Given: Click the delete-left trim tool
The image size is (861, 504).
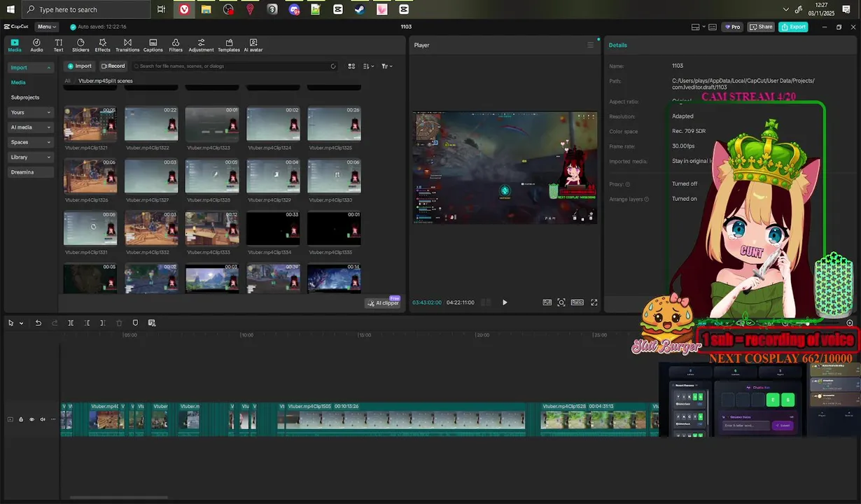Looking at the screenshot, I should 87,323.
